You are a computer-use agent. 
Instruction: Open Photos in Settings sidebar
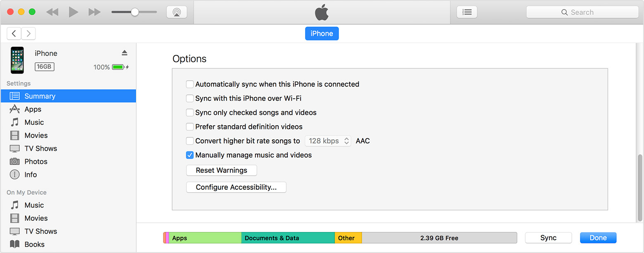(68, 162)
